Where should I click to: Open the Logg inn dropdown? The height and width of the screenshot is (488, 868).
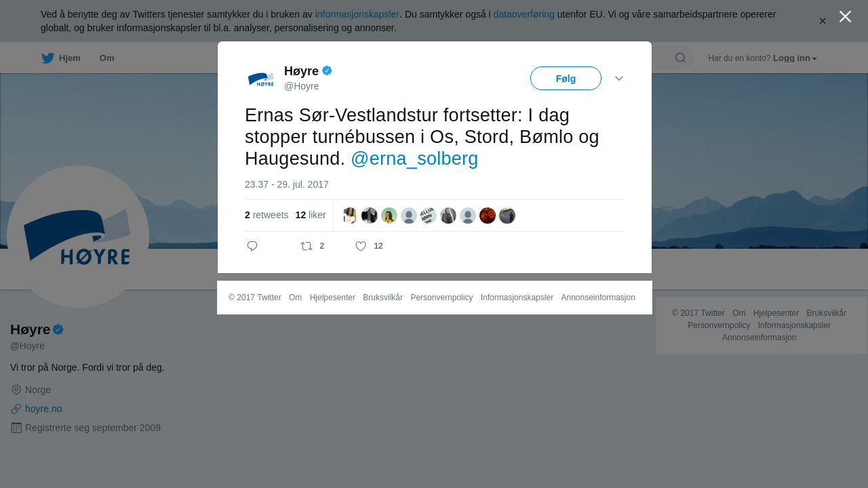pyautogui.click(x=795, y=58)
